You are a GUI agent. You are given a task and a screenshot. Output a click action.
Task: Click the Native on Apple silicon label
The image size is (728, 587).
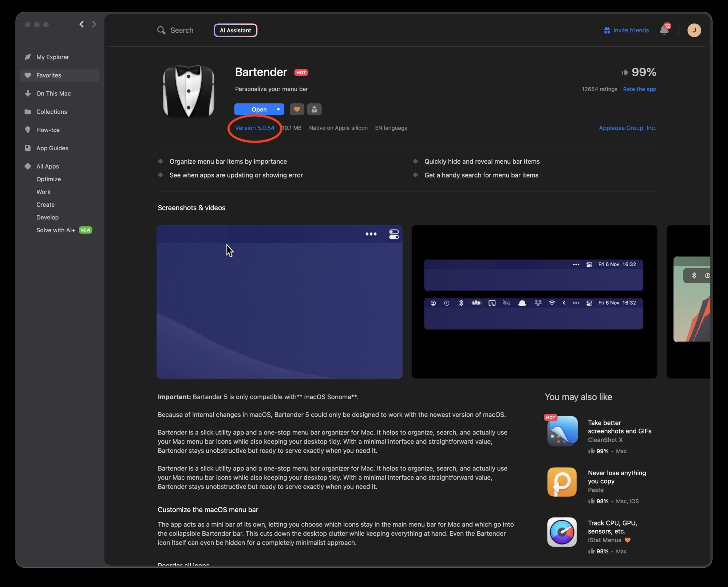coord(338,128)
